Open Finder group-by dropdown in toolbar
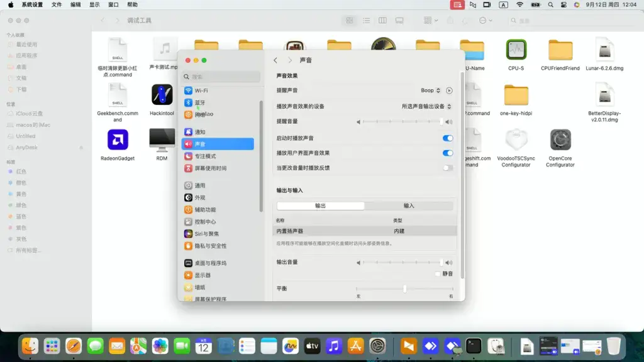Viewport: 644px width, 362px height. pyautogui.click(x=430, y=21)
